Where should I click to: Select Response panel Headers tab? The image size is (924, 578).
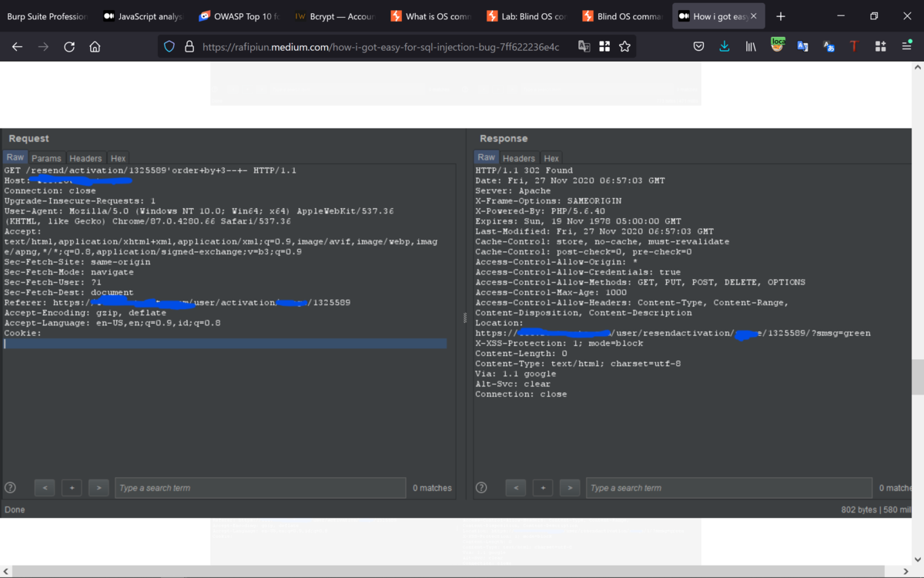519,158
